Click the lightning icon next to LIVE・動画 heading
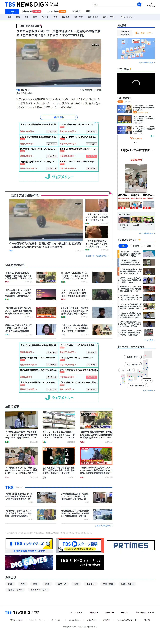 130,69
